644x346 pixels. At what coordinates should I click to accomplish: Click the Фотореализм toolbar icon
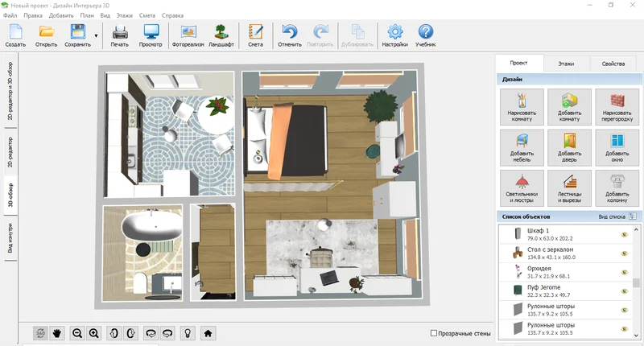point(189,35)
